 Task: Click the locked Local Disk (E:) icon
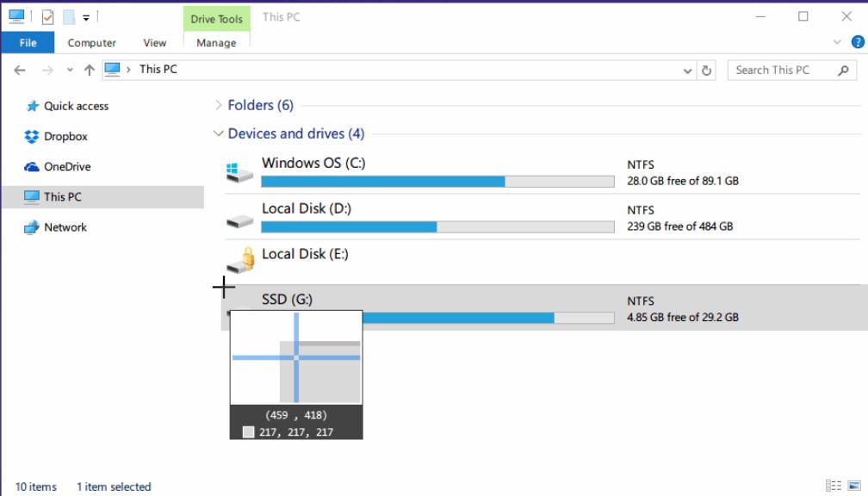[x=241, y=260]
